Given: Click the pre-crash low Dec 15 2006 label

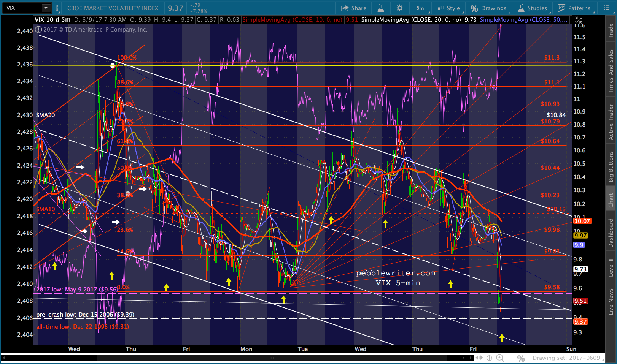Looking at the screenshot, I should (85, 315).
